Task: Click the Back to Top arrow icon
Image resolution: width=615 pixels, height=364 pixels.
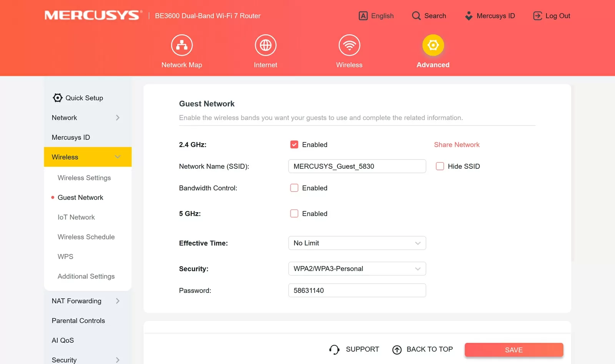Action: (x=397, y=349)
